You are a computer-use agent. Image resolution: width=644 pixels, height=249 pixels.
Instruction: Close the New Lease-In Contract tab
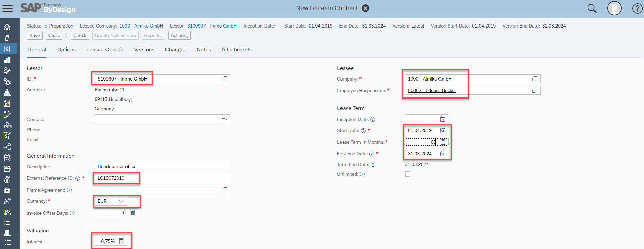click(x=365, y=8)
